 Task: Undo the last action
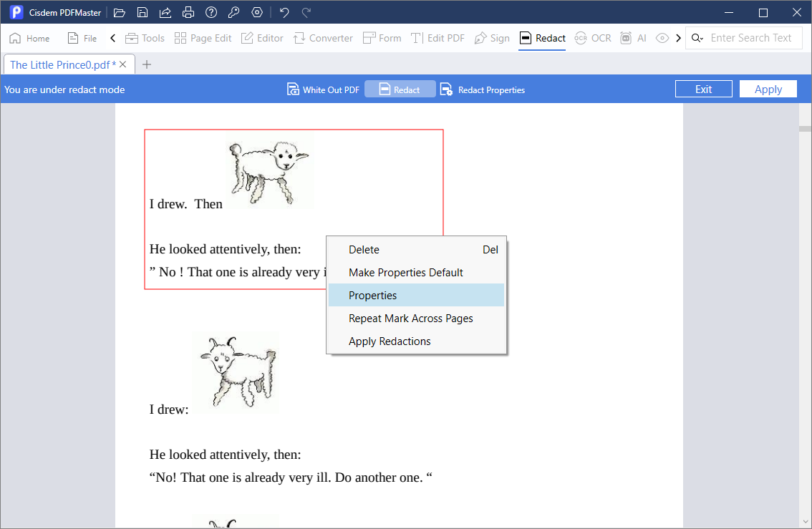coord(284,12)
